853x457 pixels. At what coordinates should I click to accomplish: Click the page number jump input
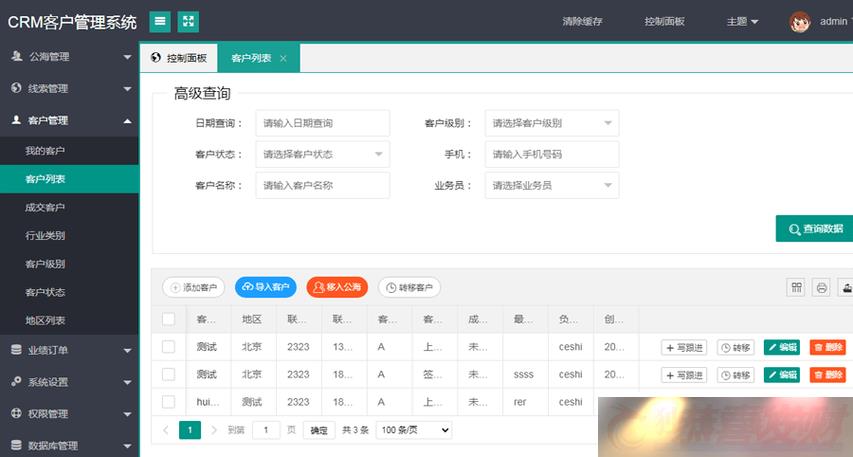(x=265, y=430)
